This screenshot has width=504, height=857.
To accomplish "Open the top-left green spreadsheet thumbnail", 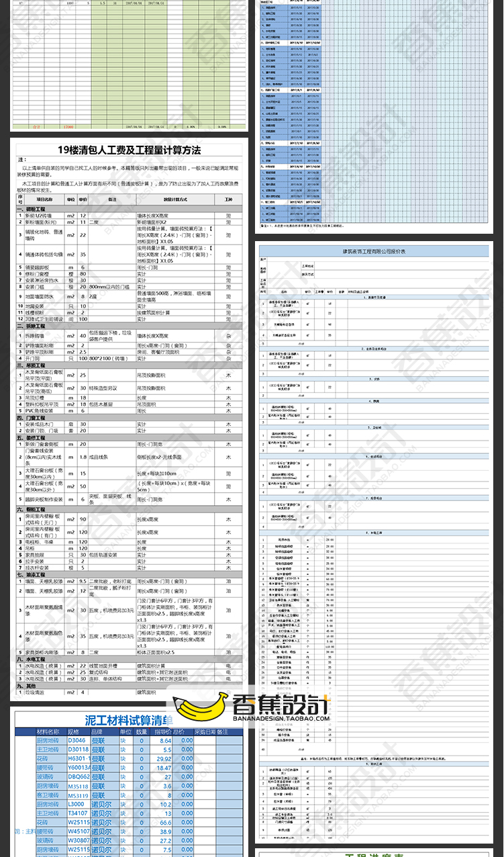I will 129,64.
